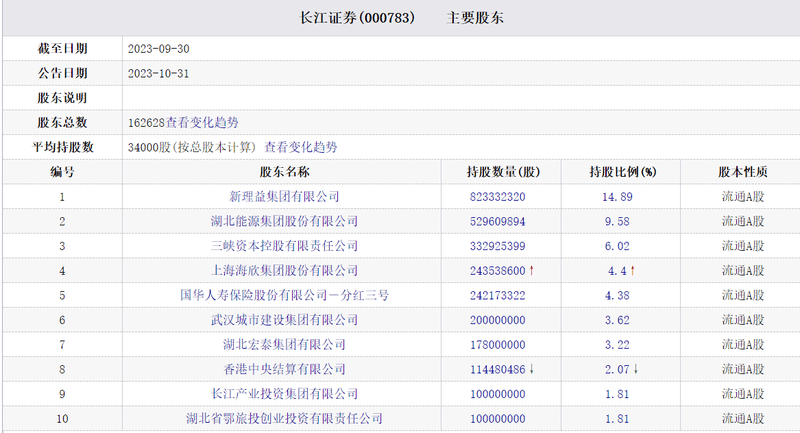Click the 股东说明 row label
800x433 pixels.
tap(62, 98)
